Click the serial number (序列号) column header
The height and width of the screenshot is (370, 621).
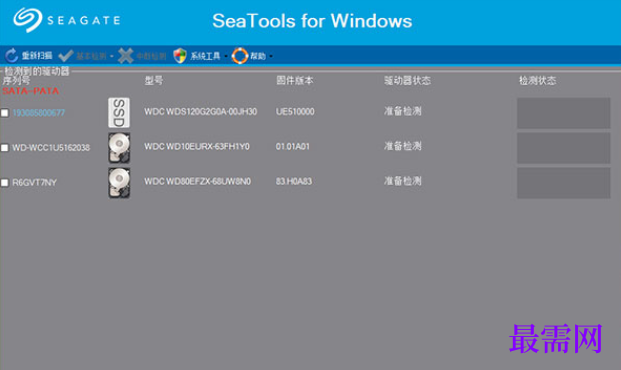pyautogui.click(x=16, y=81)
